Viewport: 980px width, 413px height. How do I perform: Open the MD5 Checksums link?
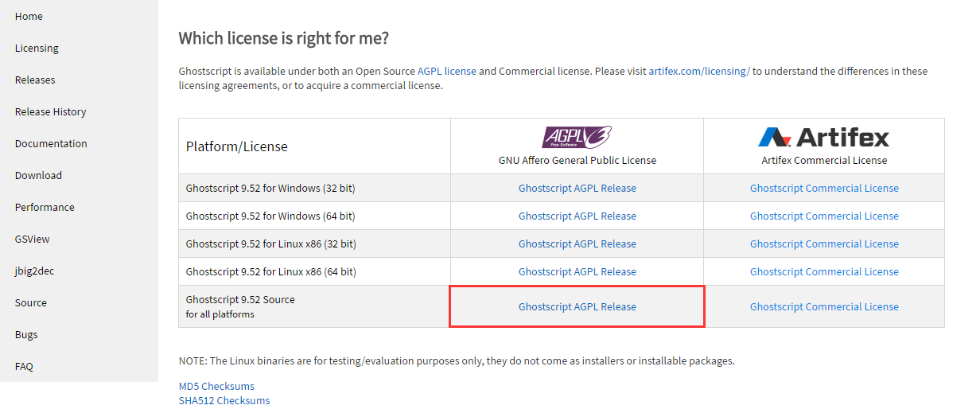coord(217,386)
